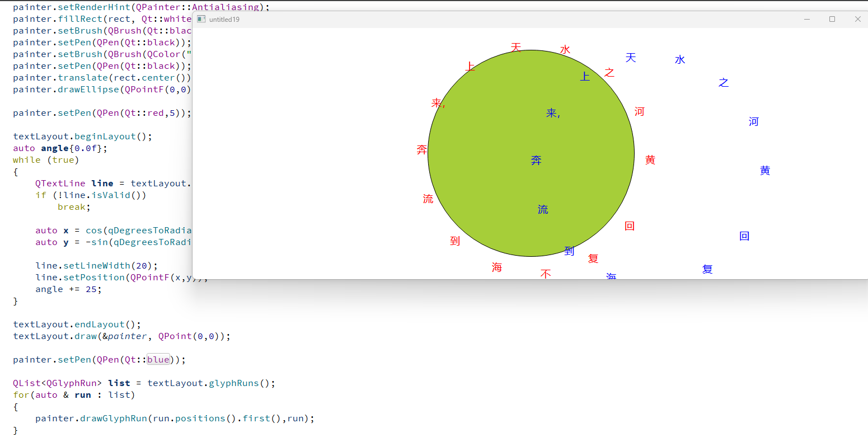
Task: Click the red 流 character
Action: [428, 199]
